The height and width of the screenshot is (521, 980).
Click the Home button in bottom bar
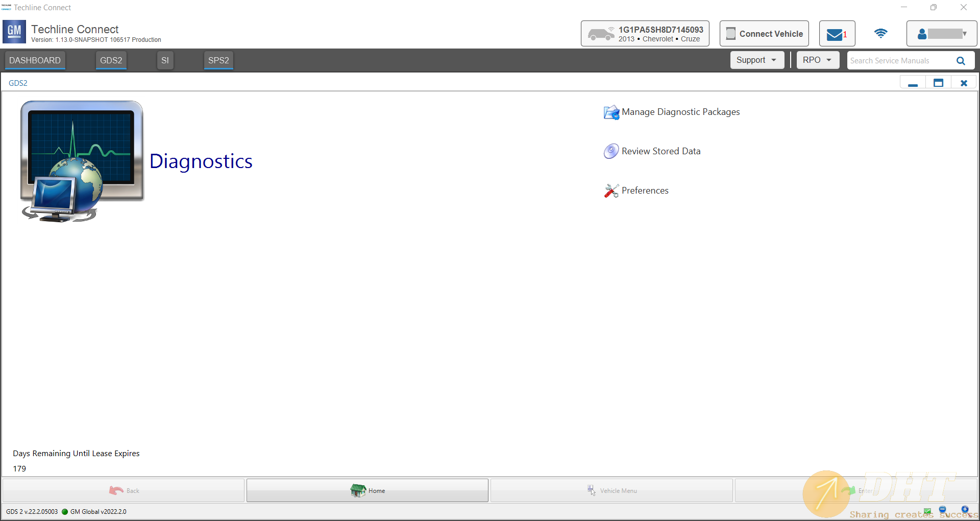[367, 490]
